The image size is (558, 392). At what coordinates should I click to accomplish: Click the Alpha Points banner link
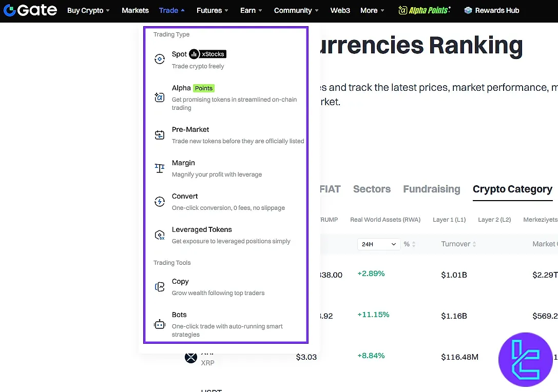tap(425, 10)
